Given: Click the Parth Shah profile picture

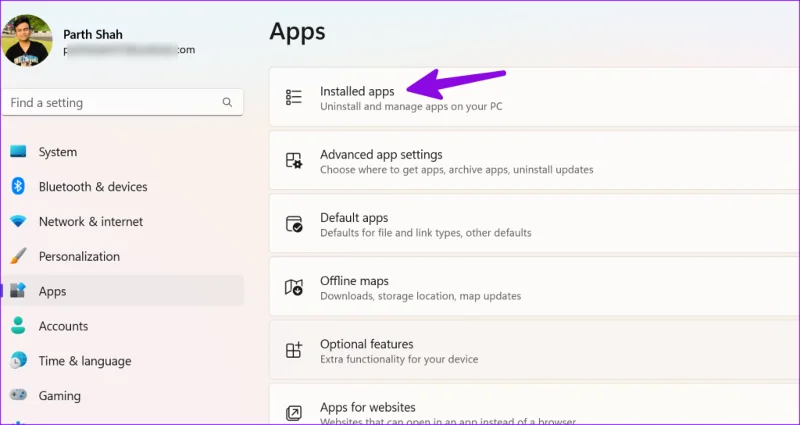Looking at the screenshot, I should (x=27, y=40).
